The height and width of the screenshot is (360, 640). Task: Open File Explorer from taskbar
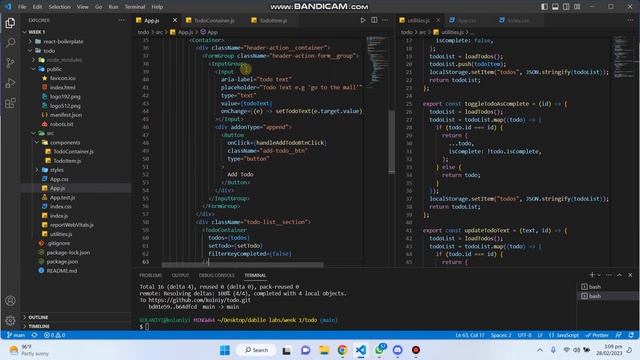tap(324, 350)
